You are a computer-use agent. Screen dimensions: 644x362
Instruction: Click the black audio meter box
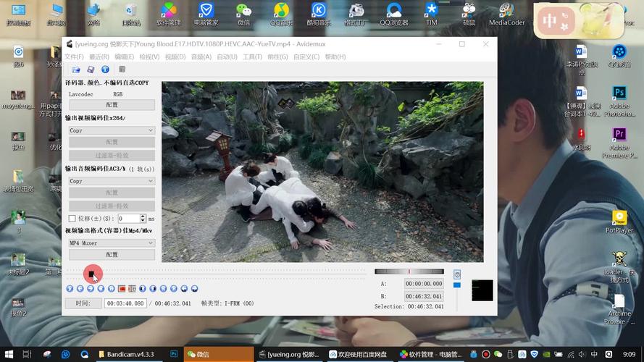pos(482,290)
